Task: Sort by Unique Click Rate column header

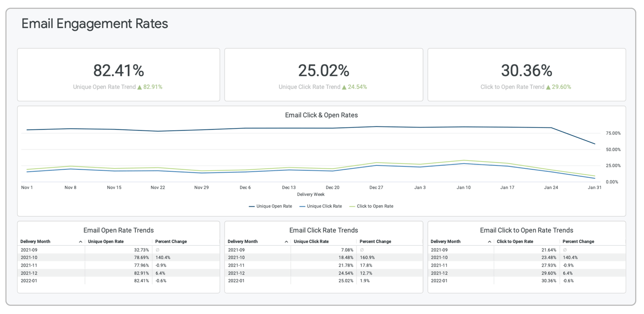Action: [x=311, y=241]
